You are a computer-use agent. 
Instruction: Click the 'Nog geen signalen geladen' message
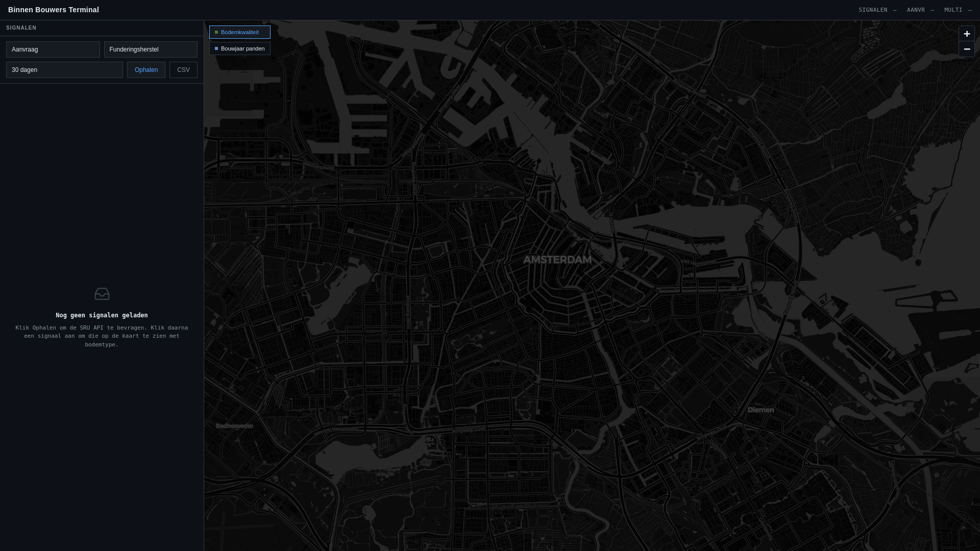[102, 315]
